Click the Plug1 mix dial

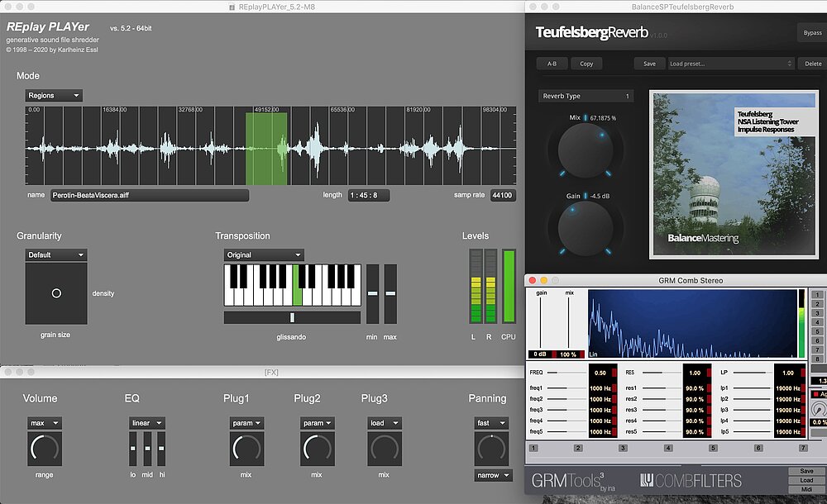point(246,450)
